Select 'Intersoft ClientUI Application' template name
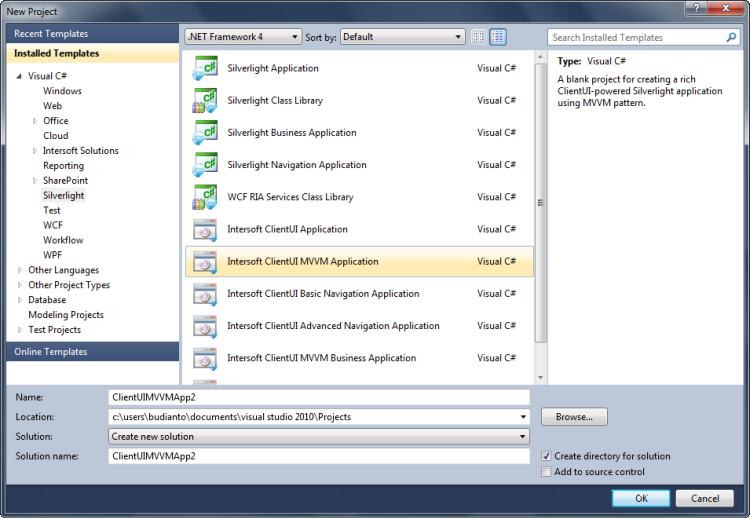 [x=287, y=229]
